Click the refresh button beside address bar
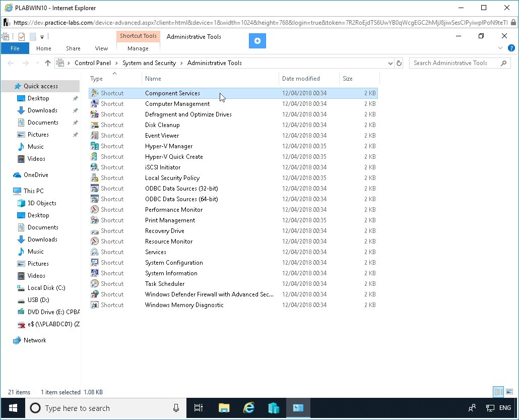The image size is (519, 420). tap(399, 63)
